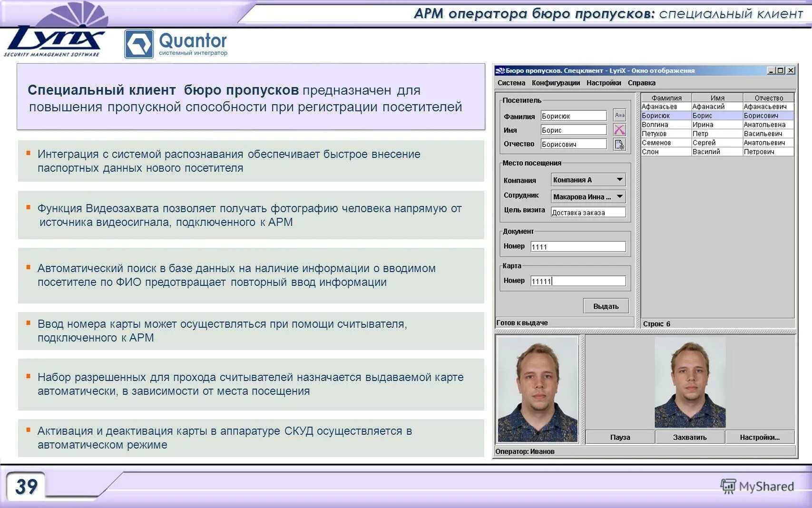The image size is (812, 508).
Task: Click the pink X clear-visitor icon
Action: (619, 130)
